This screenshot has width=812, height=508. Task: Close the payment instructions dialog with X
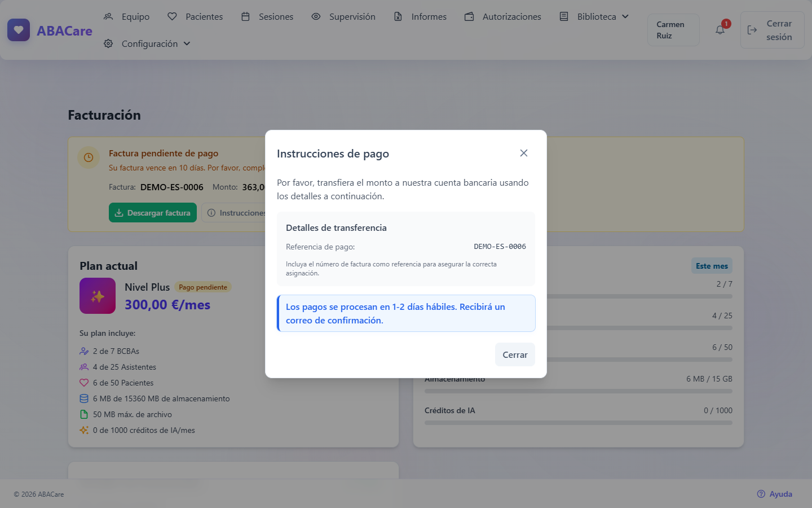524,153
